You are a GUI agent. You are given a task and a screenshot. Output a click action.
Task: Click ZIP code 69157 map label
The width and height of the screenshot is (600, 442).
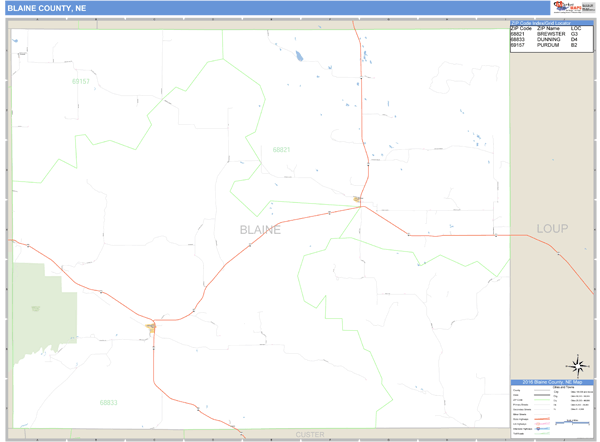click(81, 81)
